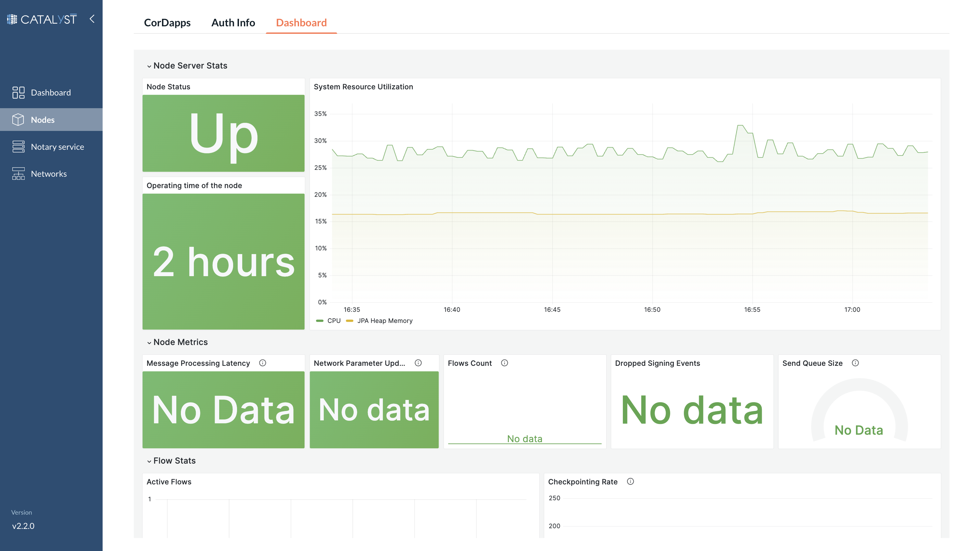Click the Node Status Up panel
Screen dimensions: 980x551
click(x=223, y=133)
